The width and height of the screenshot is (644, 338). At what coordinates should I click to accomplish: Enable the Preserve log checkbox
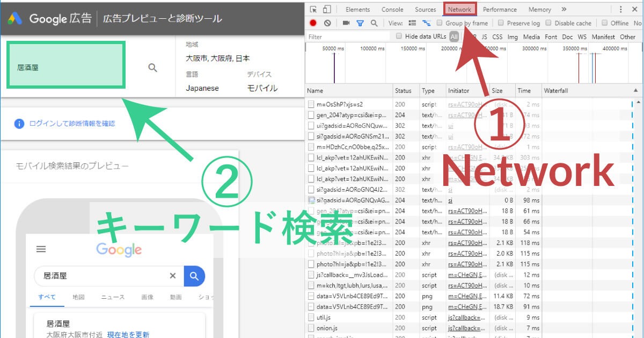[501, 23]
